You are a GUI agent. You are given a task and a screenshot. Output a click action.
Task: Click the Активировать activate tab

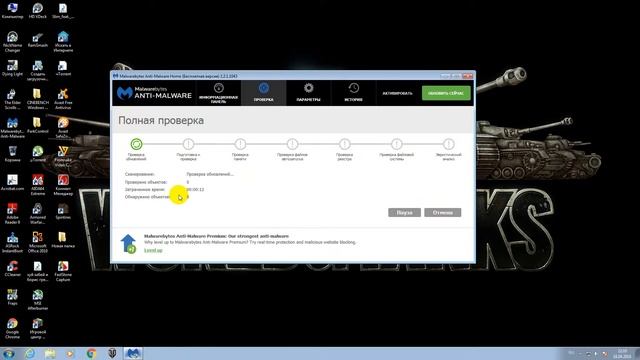397,93
